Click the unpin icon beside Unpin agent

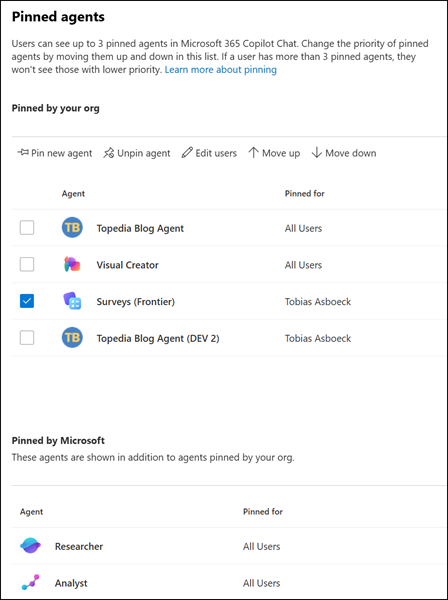point(109,153)
